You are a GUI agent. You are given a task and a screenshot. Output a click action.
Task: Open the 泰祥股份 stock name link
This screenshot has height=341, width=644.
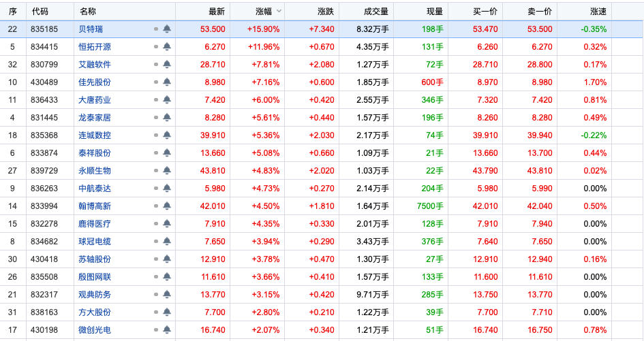coord(95,153)
